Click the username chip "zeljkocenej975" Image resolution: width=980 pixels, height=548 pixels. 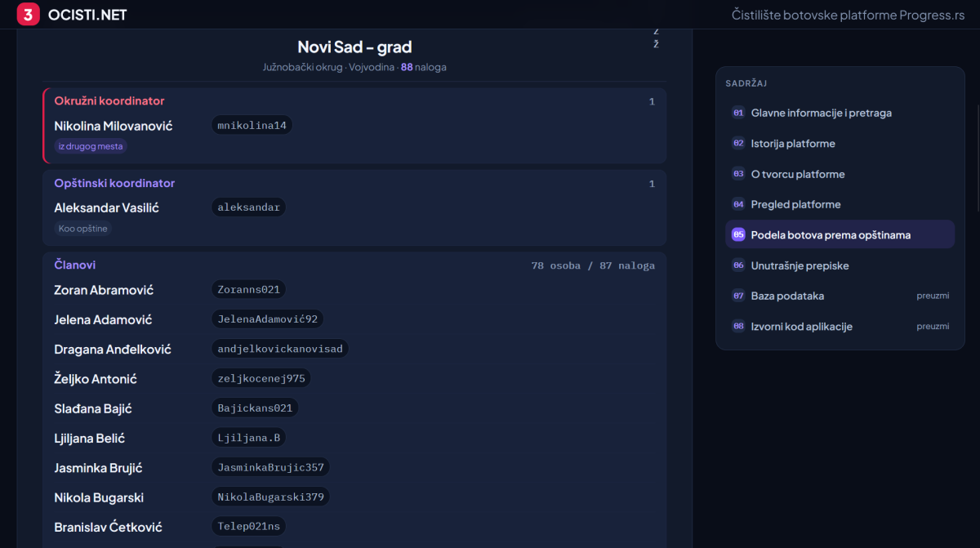click(261, 379)
